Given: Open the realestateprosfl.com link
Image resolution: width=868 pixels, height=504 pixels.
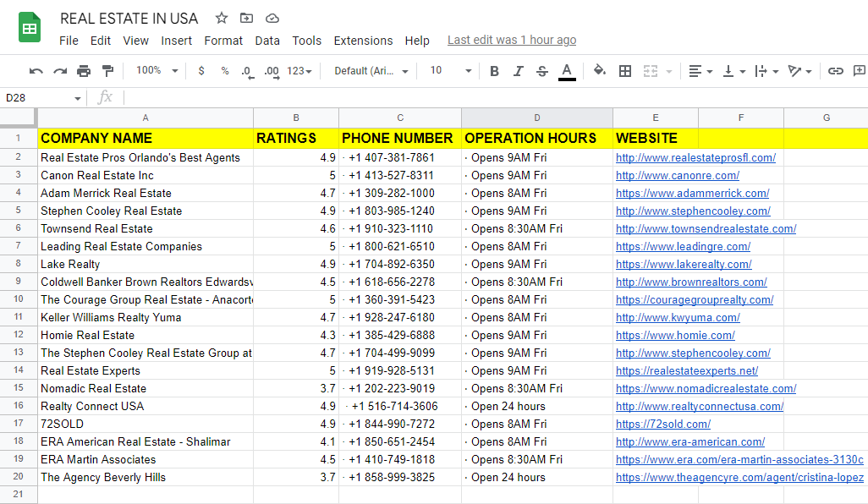Looking at the screenshot, I should [x=695, y=157].
